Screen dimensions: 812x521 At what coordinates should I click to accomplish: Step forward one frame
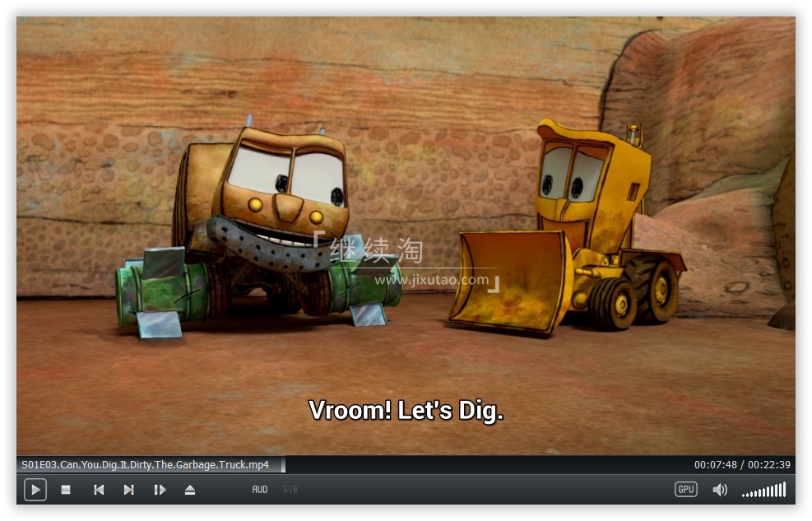pyautogui.click(x=160, y=490)
